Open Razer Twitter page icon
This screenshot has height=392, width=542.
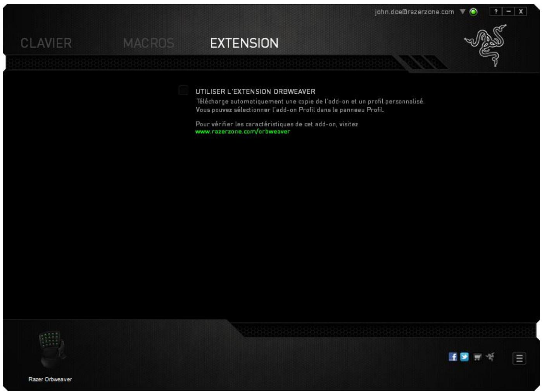tap(464, 357)
